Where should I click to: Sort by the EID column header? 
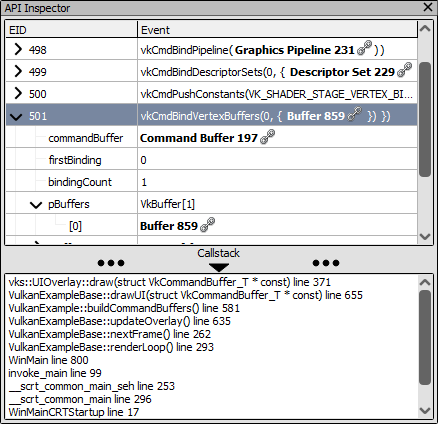[x=71, y=30]
